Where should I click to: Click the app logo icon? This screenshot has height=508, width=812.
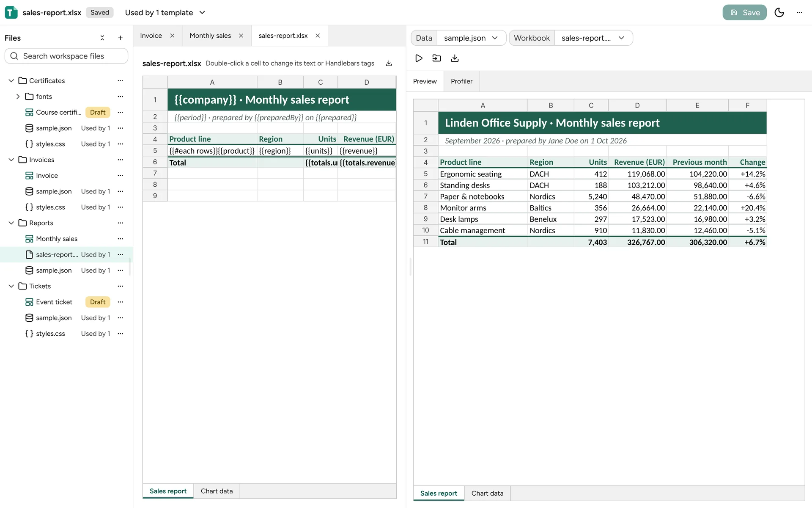click(11, 13)
